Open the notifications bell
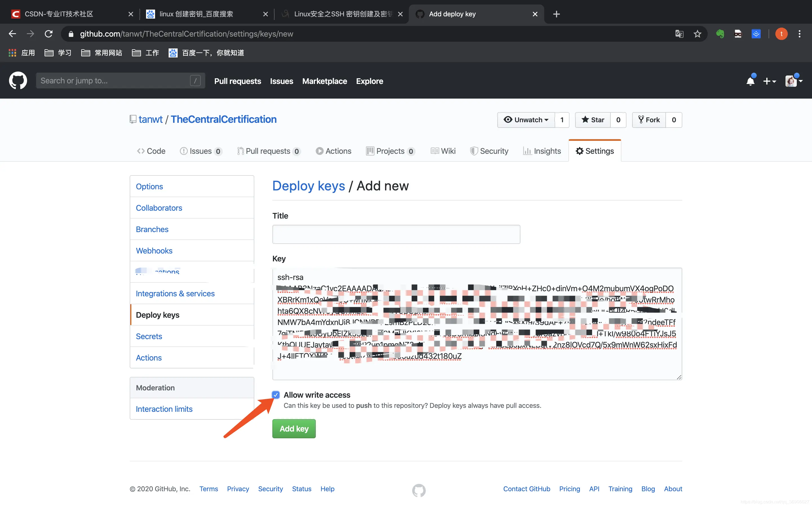Viewport: 812px width, 507px height. (x=751, y=81)
